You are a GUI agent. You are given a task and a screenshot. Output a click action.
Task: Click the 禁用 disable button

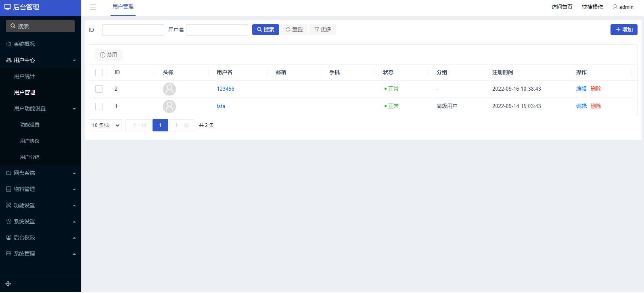109,55
